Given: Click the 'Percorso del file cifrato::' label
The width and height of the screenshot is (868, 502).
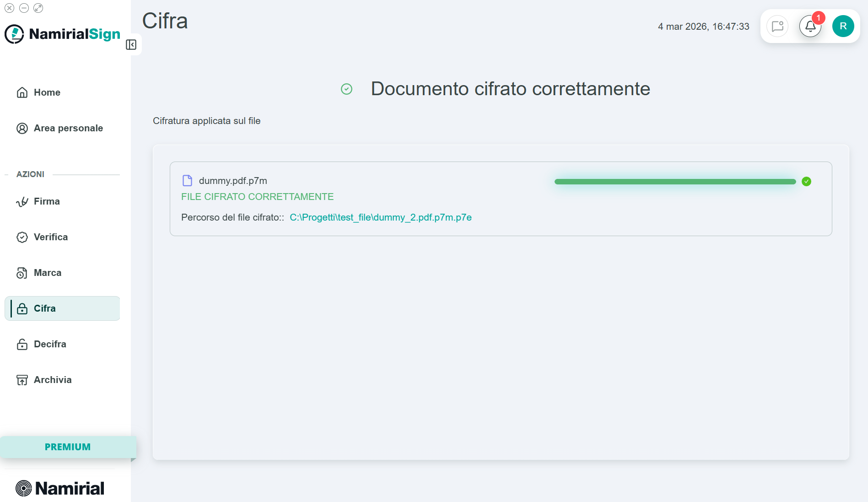Looking at the screenshot, I should pyautogui.click(x=233, y=217).
